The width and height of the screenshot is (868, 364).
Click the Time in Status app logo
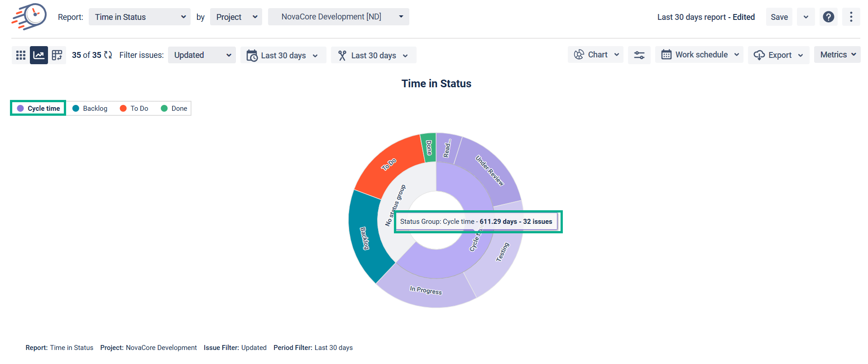[29, 17]
